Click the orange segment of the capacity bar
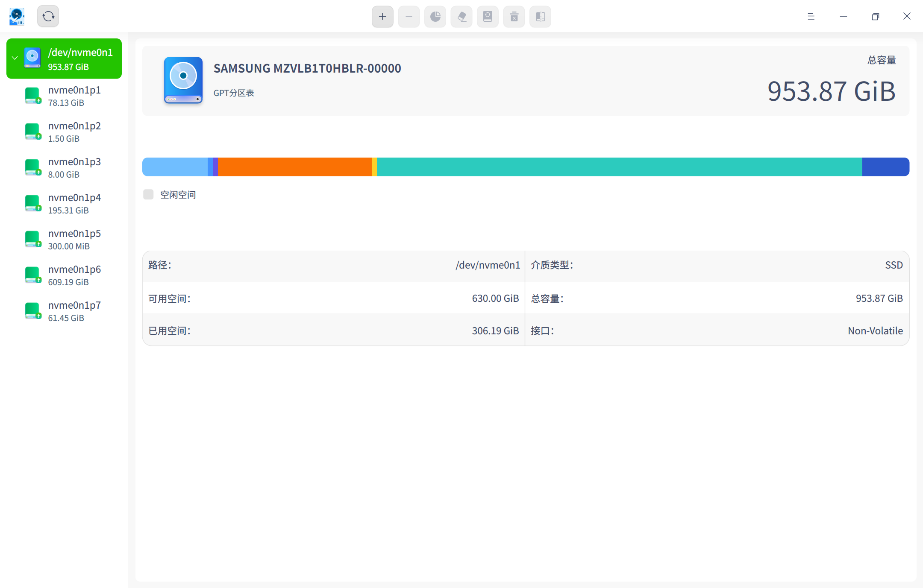 click(295, 167)
